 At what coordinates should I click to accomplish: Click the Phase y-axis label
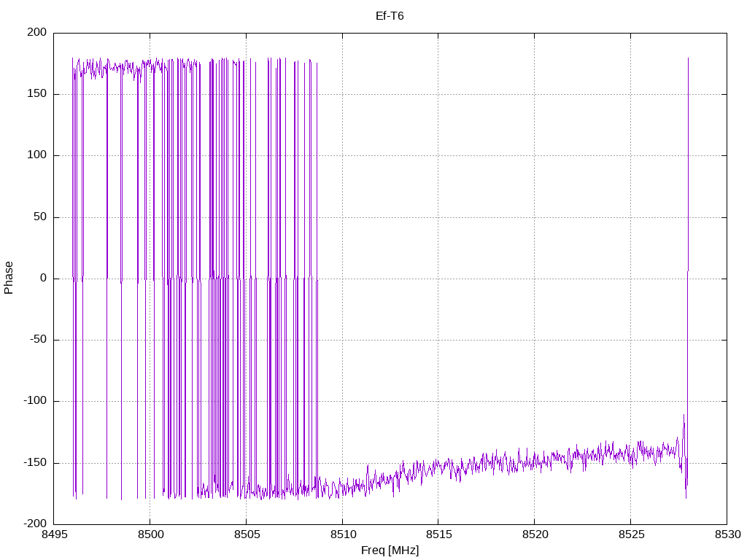point(9,278)
